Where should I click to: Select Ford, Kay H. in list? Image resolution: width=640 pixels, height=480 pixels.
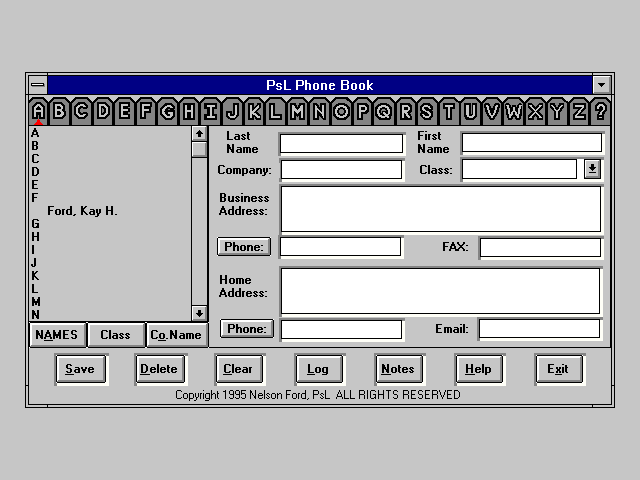click(82, 211)
